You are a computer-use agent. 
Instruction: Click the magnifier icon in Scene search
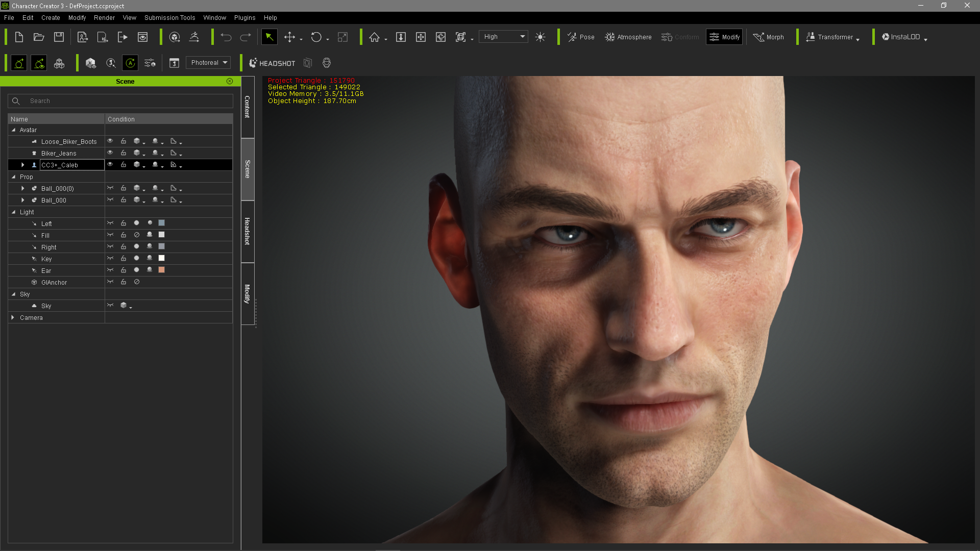(x=16, y=101)
